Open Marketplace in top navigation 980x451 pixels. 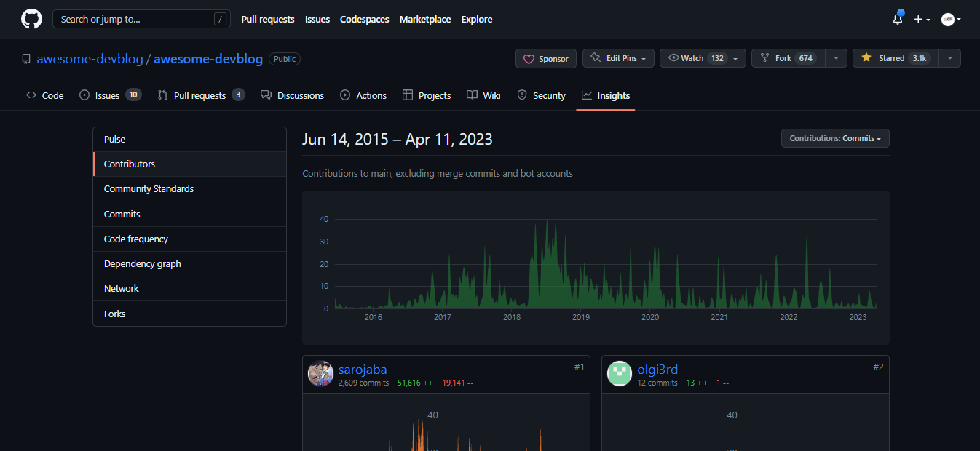425,20
